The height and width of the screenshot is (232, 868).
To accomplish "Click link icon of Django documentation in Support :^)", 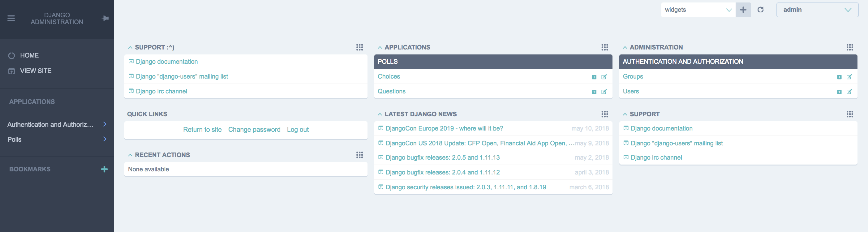I will pos(131,61).
